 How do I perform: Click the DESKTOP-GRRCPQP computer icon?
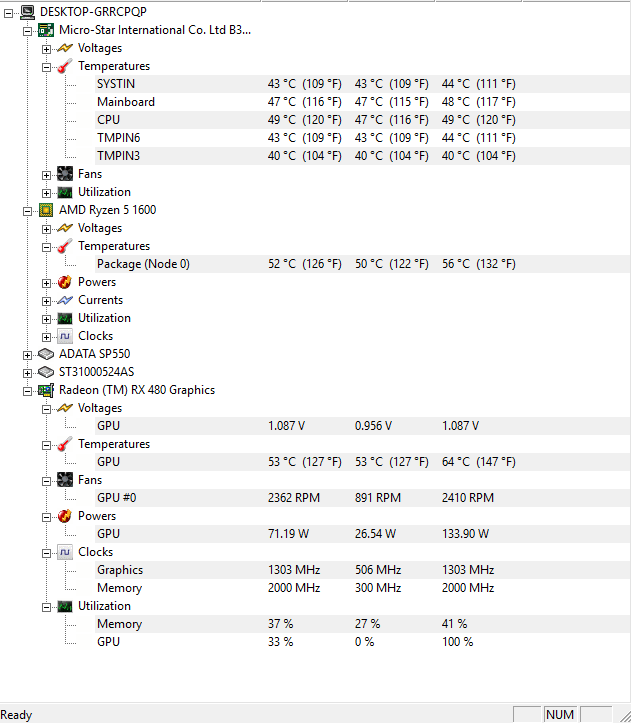[x=27, y=12]
